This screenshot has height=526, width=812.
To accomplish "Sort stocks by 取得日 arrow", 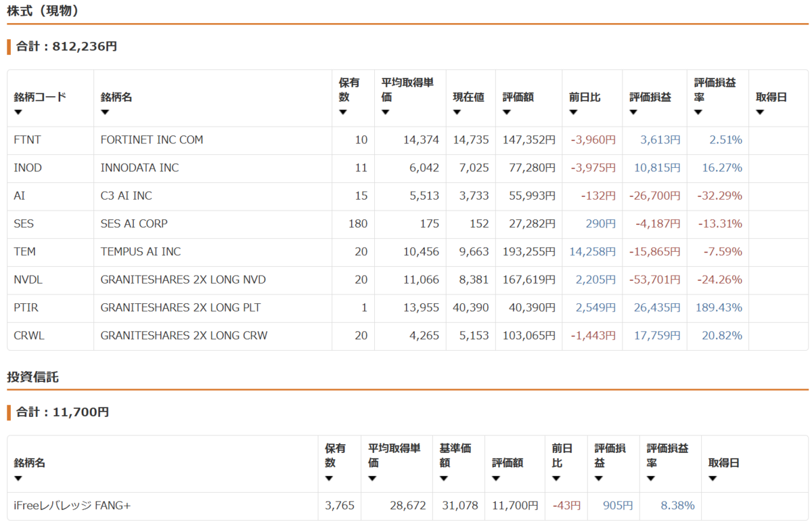I will [x=760, y=112].
